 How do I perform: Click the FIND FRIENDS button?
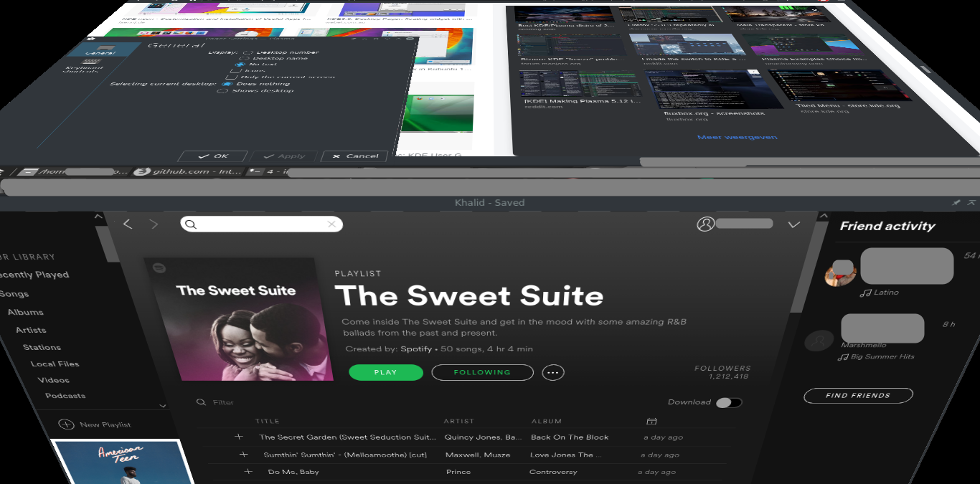(x=858, y=395)
